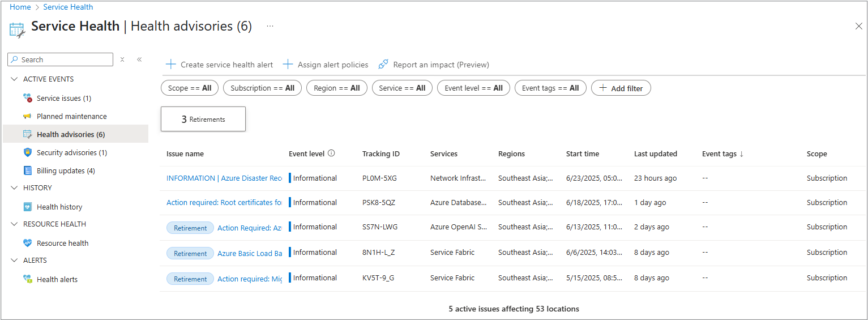Screen dimensions: 868x320
Task: Click the Health history icon
Action: click(27, 207)
